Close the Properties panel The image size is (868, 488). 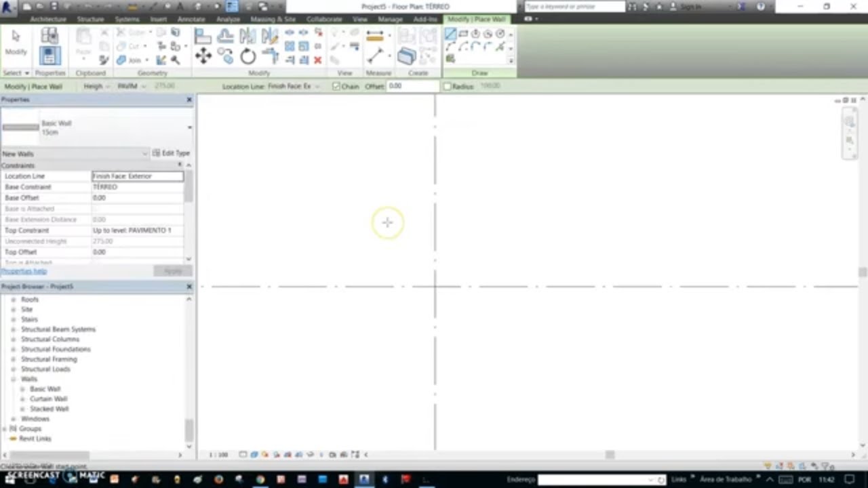[x=189, y=100]
